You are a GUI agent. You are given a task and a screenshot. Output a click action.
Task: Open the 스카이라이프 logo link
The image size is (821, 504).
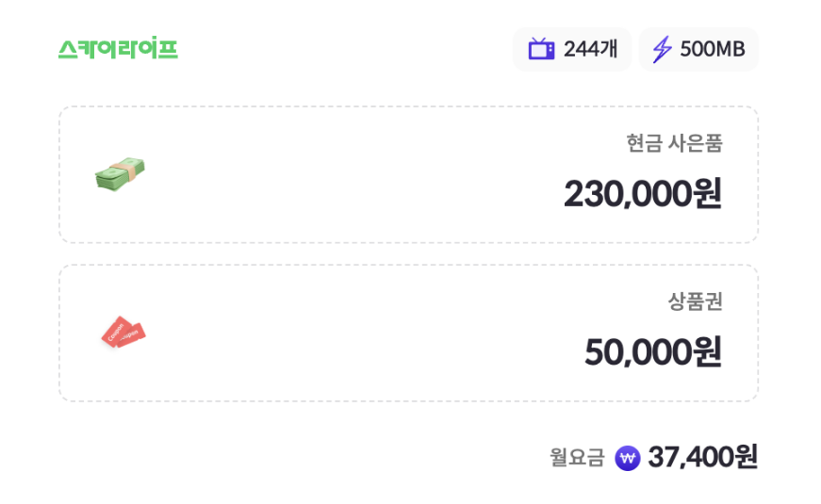pyautogui.click(x=118, y=49)
